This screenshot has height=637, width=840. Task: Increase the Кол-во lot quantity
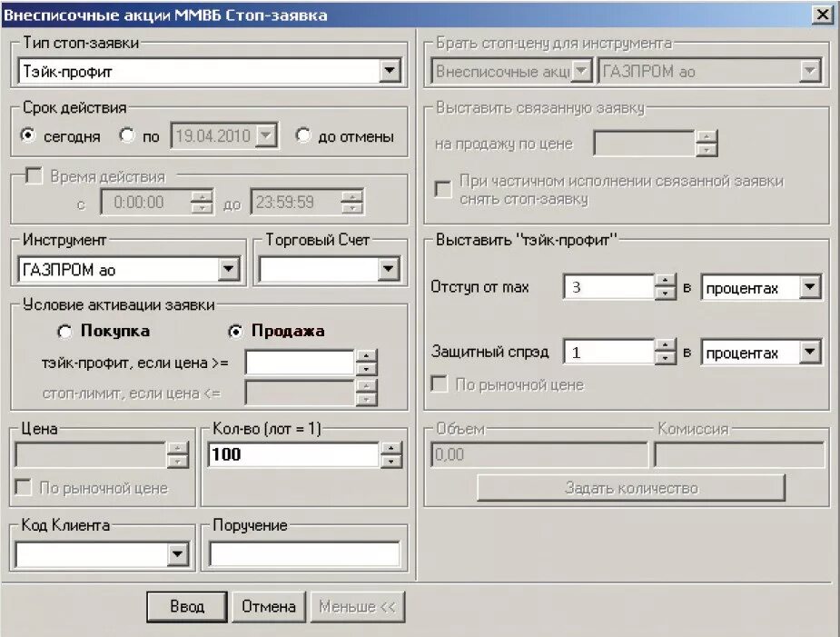coord(391,448)
